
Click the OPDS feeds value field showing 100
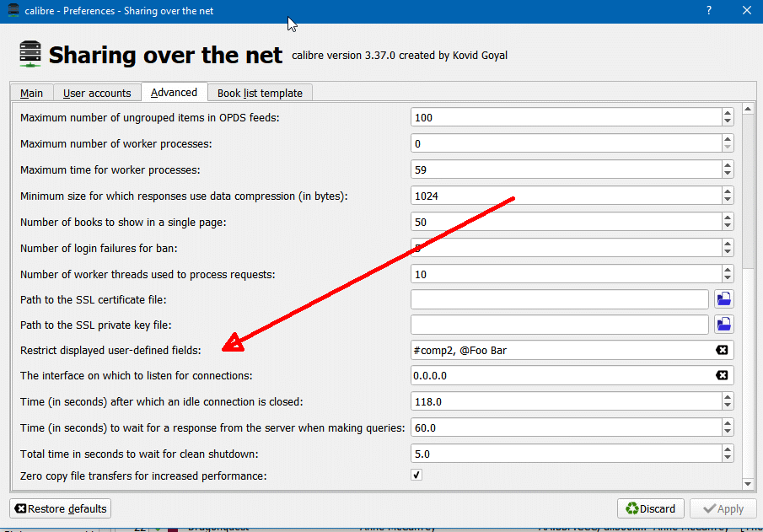pyautogui.click(x=567, y=117)
